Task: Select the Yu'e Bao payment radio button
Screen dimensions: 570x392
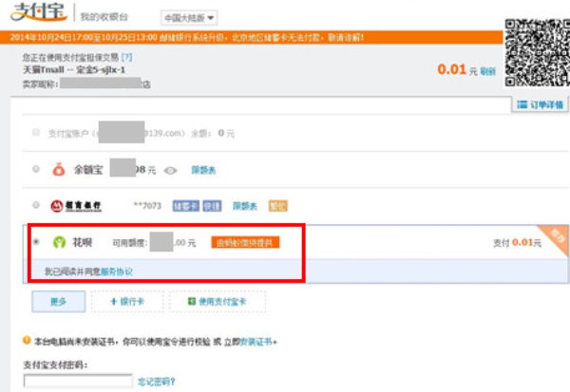Action: click(x=36, y=171)
